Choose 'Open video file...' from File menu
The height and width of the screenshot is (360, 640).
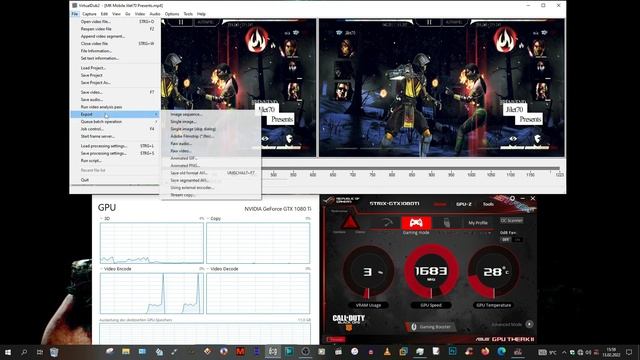(x=116, y=22)
